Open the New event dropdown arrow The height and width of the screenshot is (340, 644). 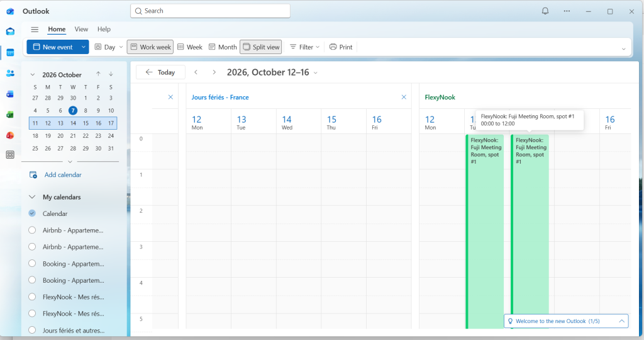pos(84,47)
